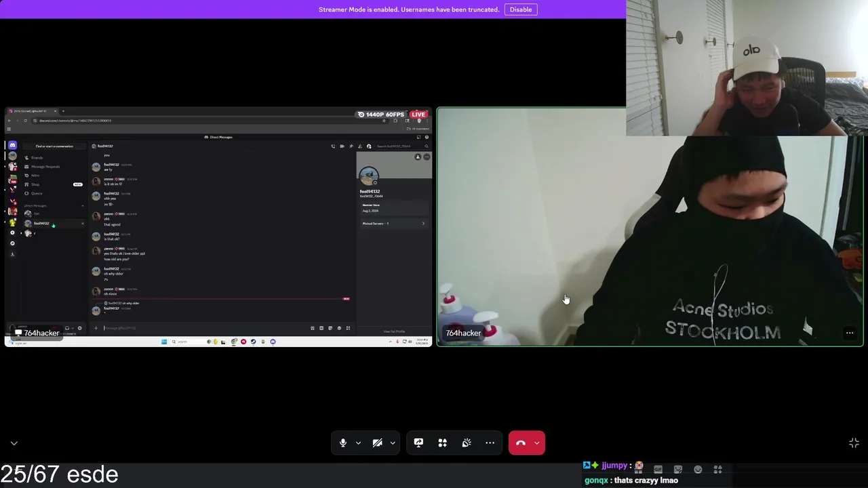Start voice call icon in DM header
The height and width of the screenshot is (488, 868).
point(333,146)
